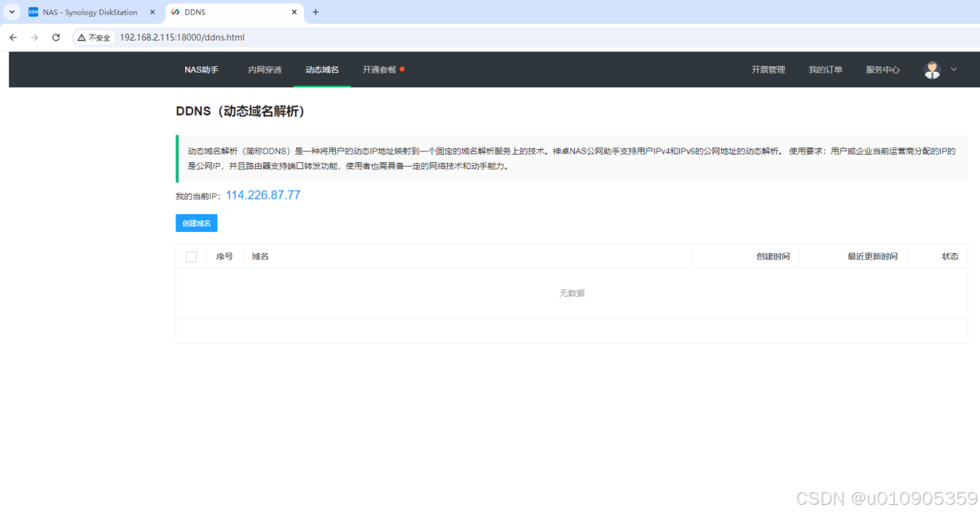Open 开票管理 in the top bar
This screenshot has height=515, width=980.
coord(768,70)
